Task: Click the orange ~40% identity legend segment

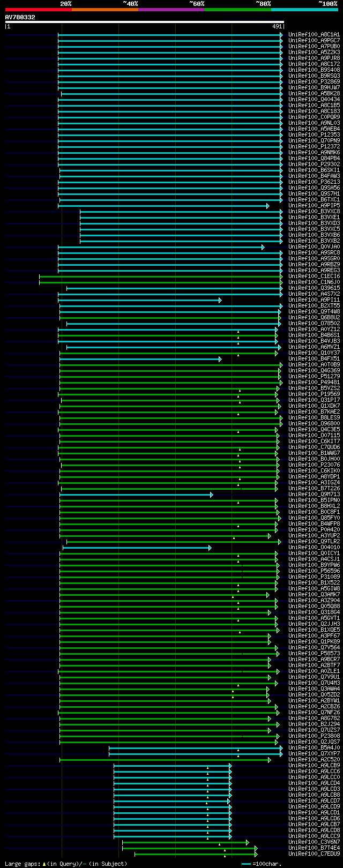Action: (x=105, y=10)
